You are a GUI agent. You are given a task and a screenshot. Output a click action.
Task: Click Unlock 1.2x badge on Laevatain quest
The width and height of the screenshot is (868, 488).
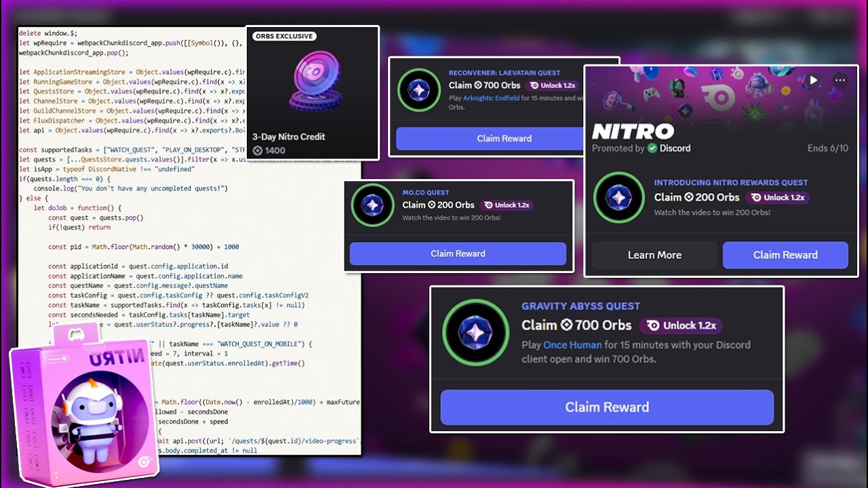[552, 85]
